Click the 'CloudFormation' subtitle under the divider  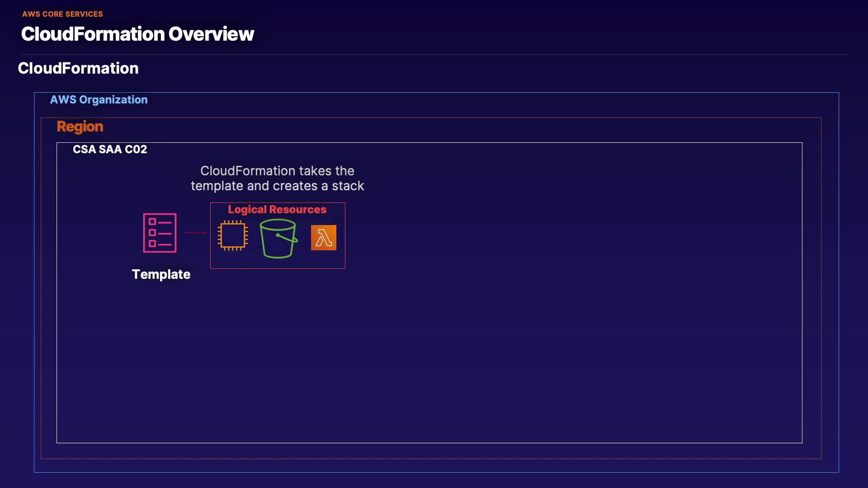pyautogui.click(x=78, y=68)
